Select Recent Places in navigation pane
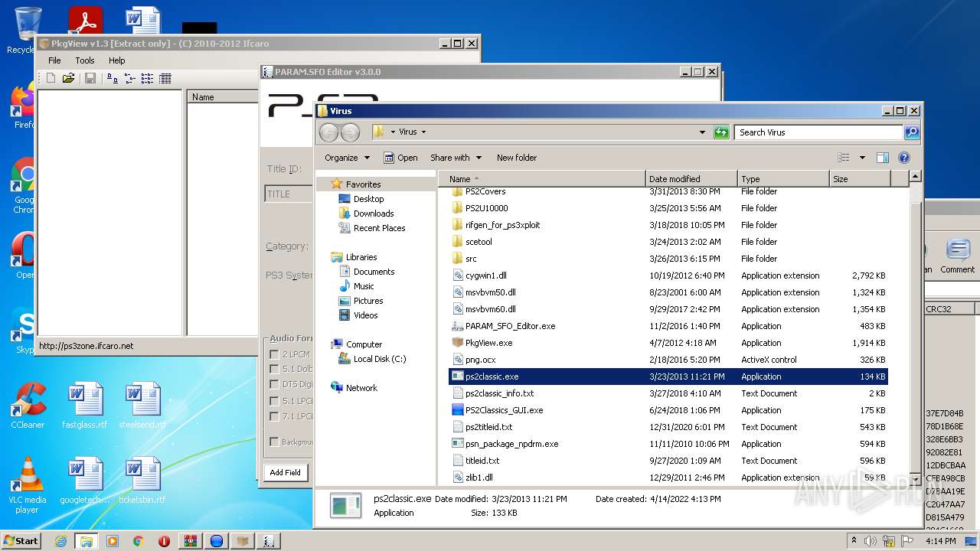 (379, 228)
